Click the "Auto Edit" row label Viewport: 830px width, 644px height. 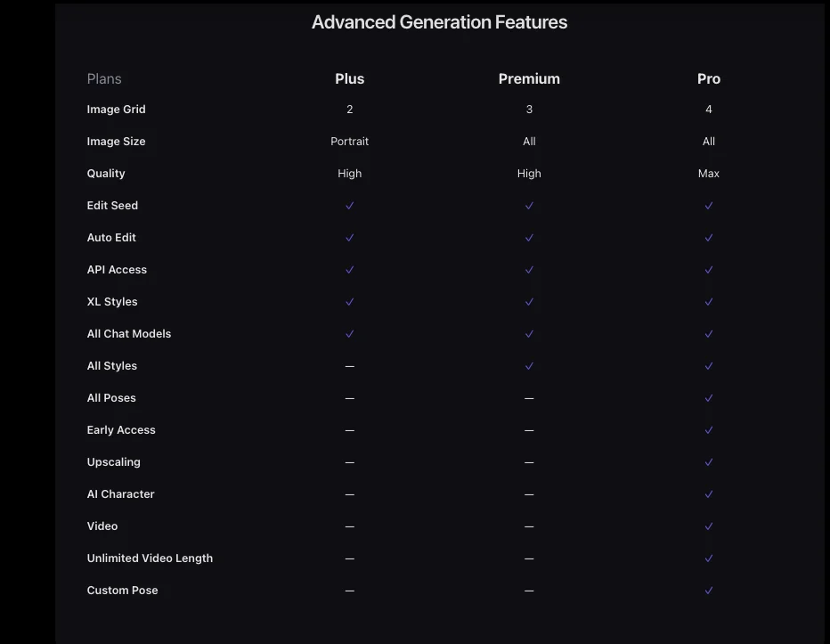point(111,238)
